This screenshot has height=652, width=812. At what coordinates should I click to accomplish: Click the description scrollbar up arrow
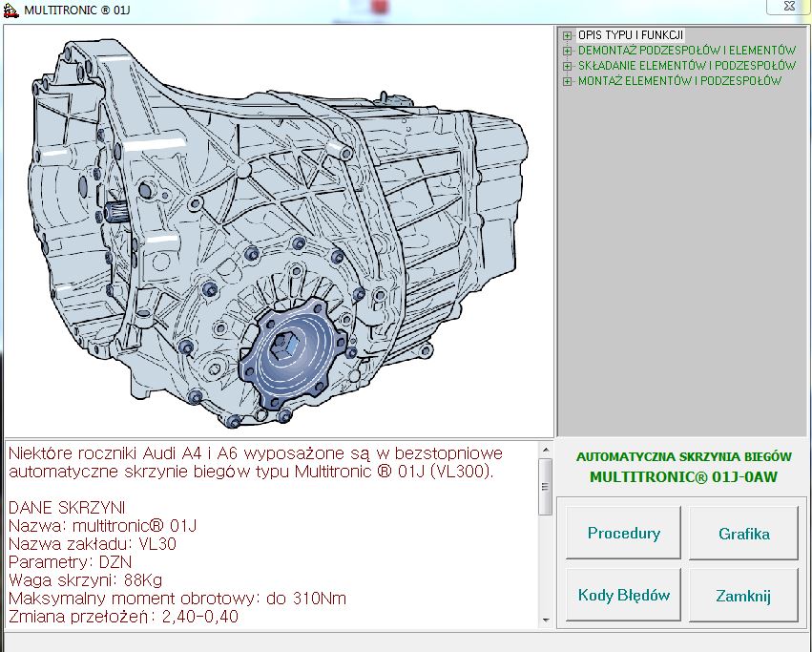tap(545, 450)
